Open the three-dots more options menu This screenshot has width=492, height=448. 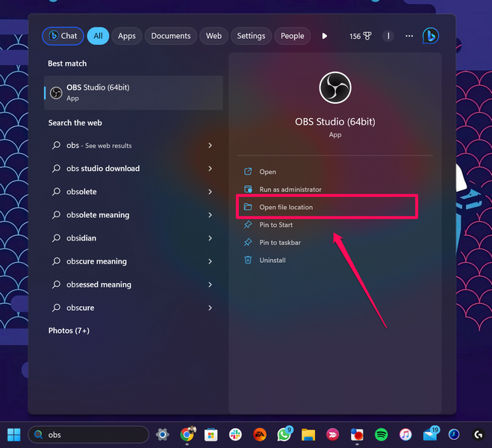[409, 36]
